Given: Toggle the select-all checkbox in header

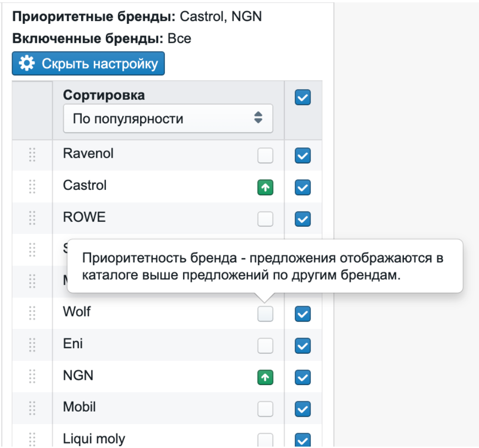Looking at the screenshot, I should pos(303,97).
